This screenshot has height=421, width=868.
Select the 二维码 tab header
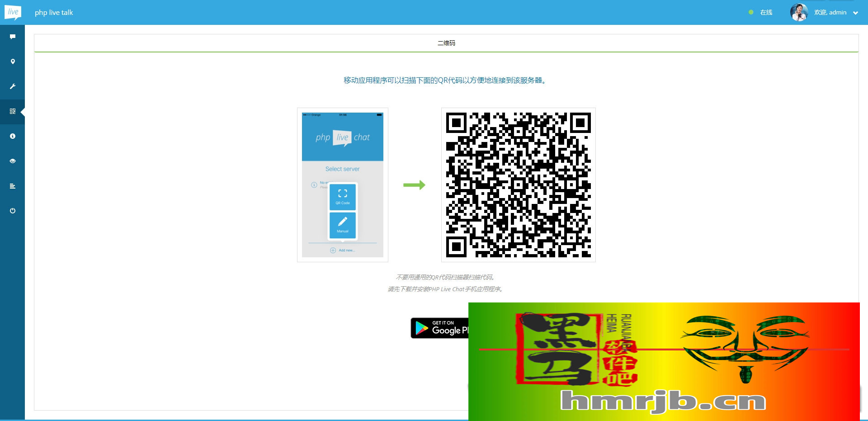[446, 43]
